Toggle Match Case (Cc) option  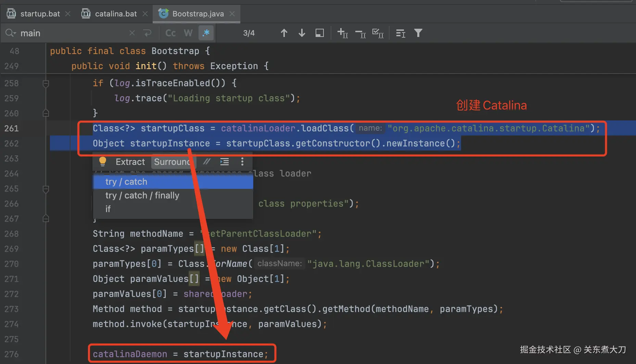tap(170, 33)
